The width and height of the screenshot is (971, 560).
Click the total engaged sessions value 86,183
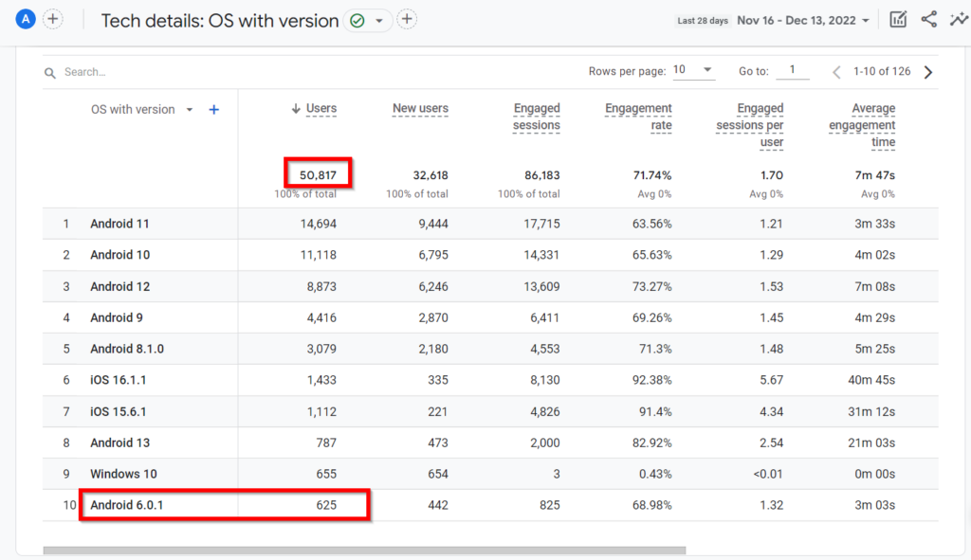(541, 175)
